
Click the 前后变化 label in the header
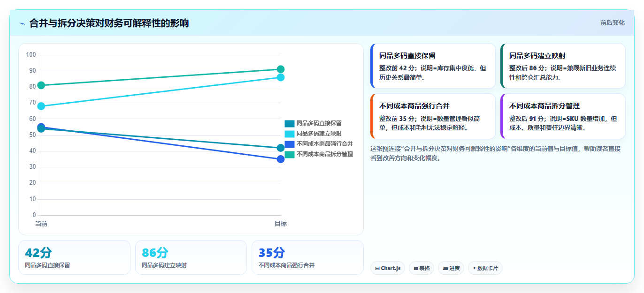point(612,23)
